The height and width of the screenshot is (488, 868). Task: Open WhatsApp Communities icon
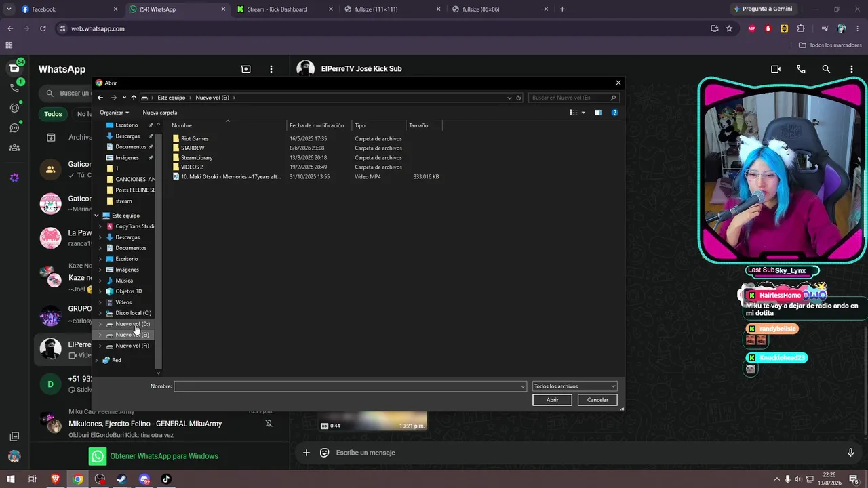pos(14,148)
